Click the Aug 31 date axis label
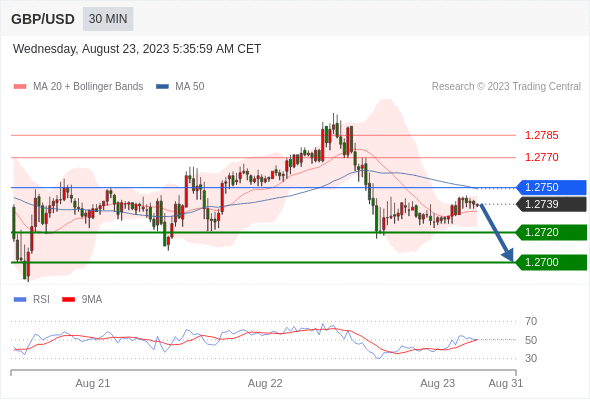This screenshot has width=590, height=400. tap(505, 383)
